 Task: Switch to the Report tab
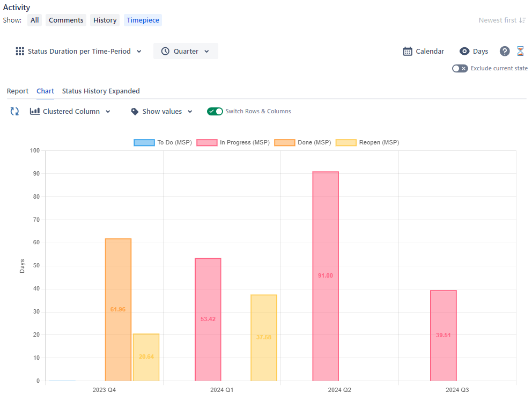point(17,91)
